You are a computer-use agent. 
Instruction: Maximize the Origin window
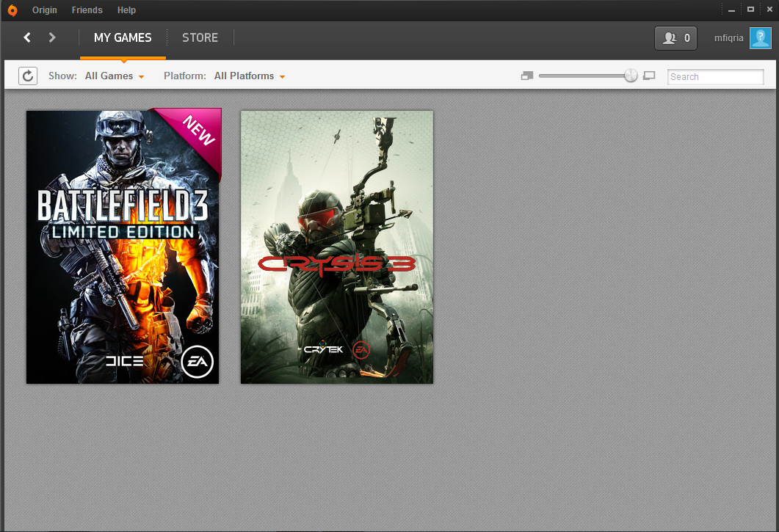click(x=750, y=10)
